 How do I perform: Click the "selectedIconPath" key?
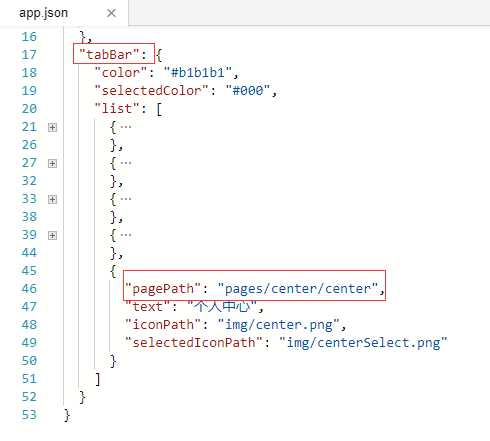(194, 342)
